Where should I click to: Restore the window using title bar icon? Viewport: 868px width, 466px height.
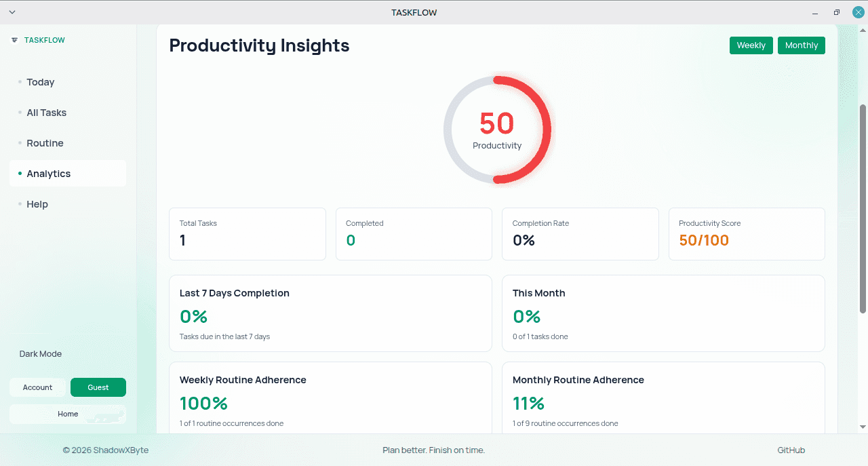tap(837, 12)
